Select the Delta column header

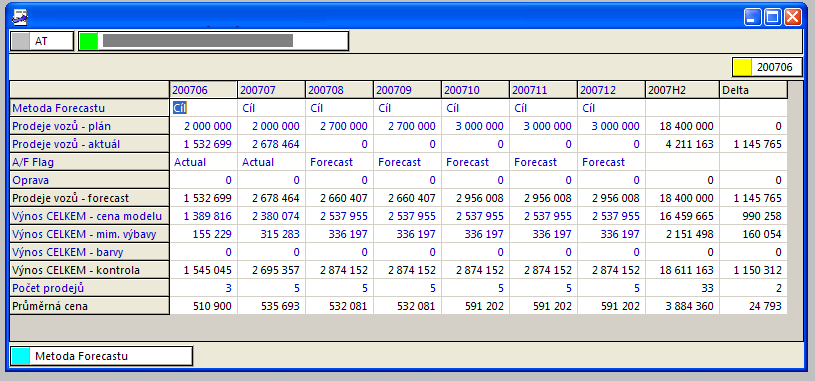(753, 90)
